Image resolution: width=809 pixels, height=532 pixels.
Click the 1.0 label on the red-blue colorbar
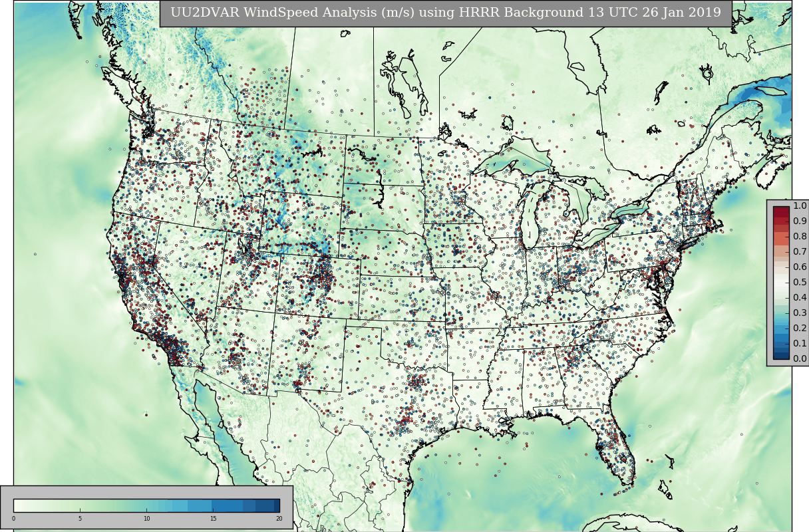800,206
